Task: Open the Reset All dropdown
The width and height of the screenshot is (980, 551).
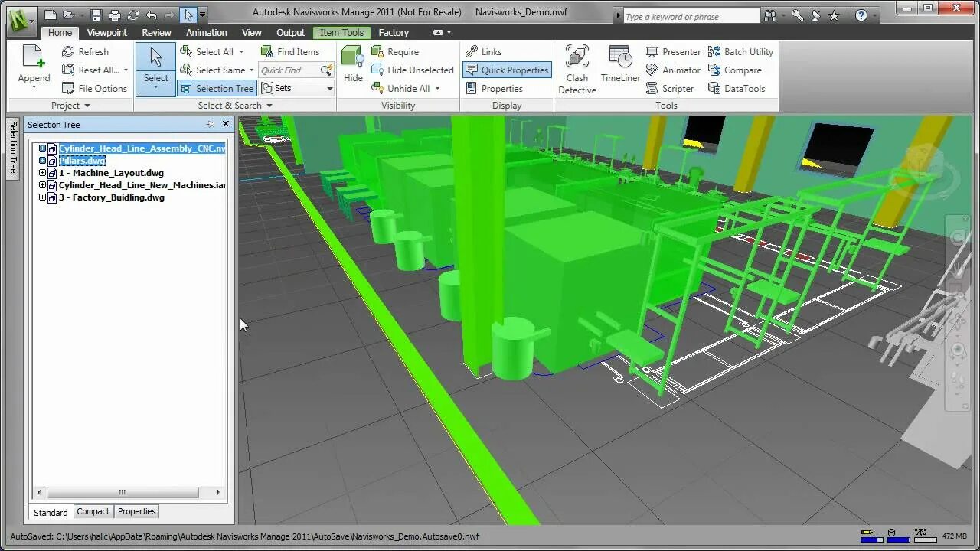Action: (95, 70)
